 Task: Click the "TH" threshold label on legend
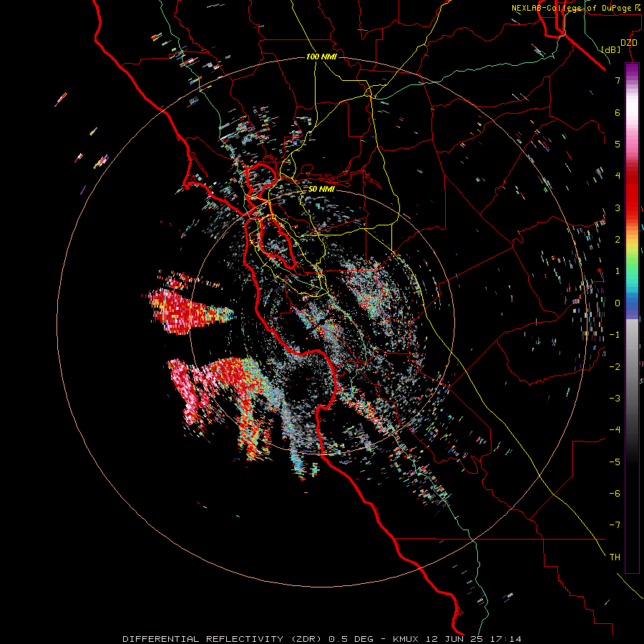tap(615, 557)
